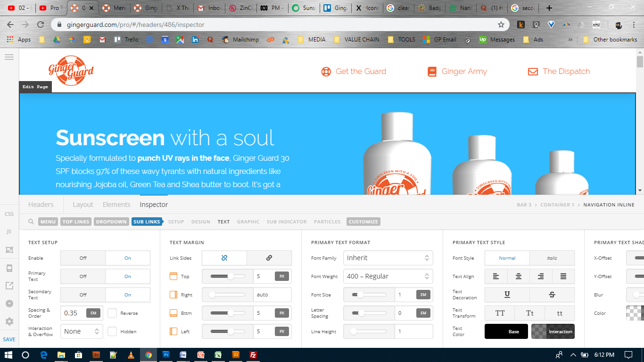Image resolution: width=644 pixels, height=362 pixels.
Task: Click the Customize button
Action: point(363,222)
